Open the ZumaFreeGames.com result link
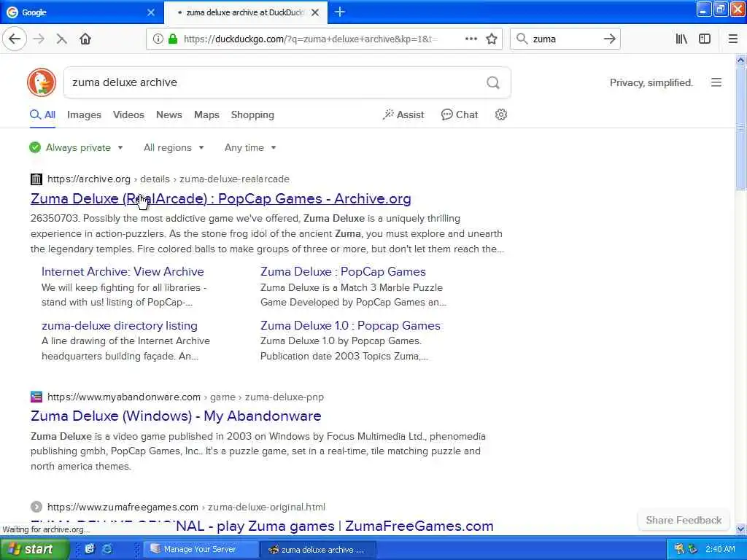 point(262,526)
